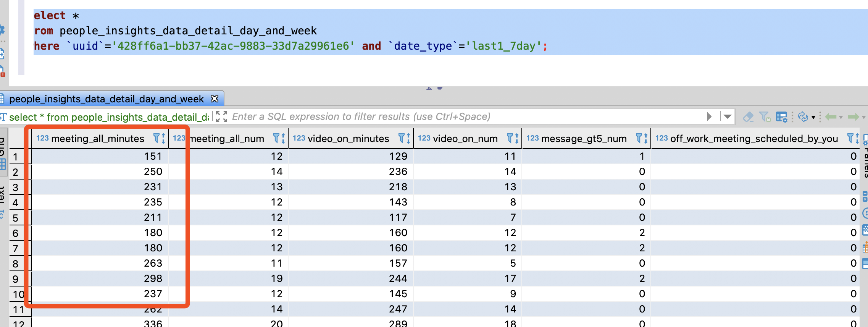Image resolution: width=868 pixels, height=327 pixels.
Task: Click the green back navigation arrow
Action: (831, 117)
